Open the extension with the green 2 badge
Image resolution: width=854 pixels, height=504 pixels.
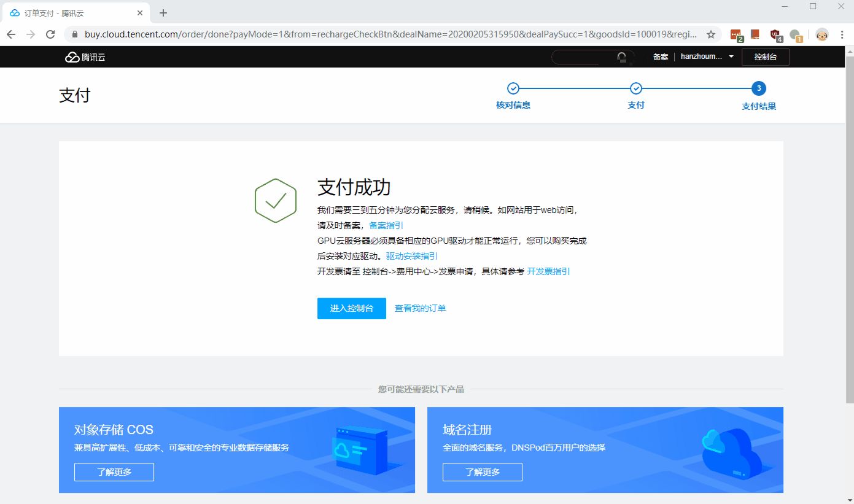[x=735, y=35]
